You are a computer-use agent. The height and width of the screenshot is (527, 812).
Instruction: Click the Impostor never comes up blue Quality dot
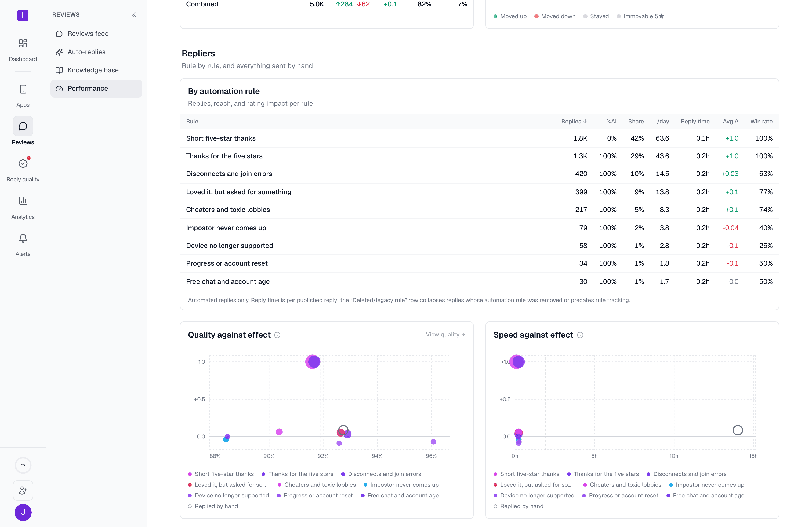[x=226, y=440]
